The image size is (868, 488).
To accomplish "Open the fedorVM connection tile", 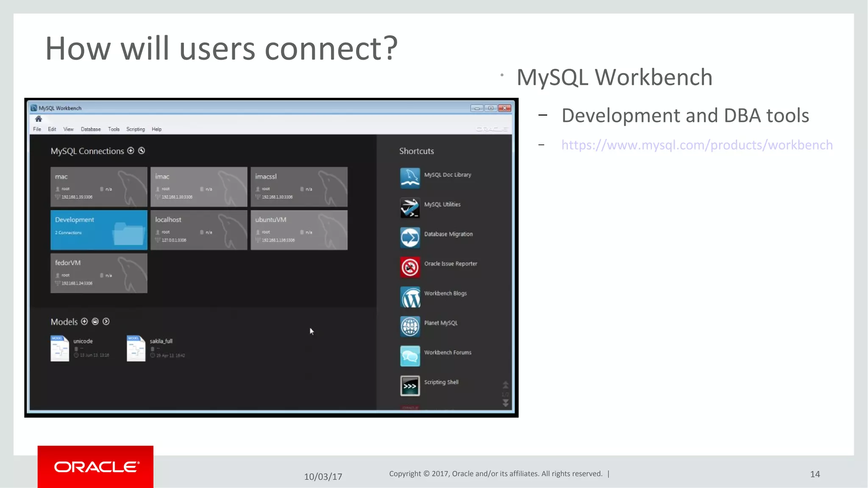I will tap(99, 273).
